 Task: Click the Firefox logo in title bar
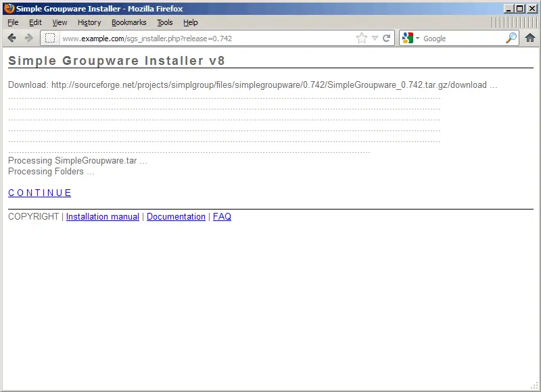coord(9,8)
